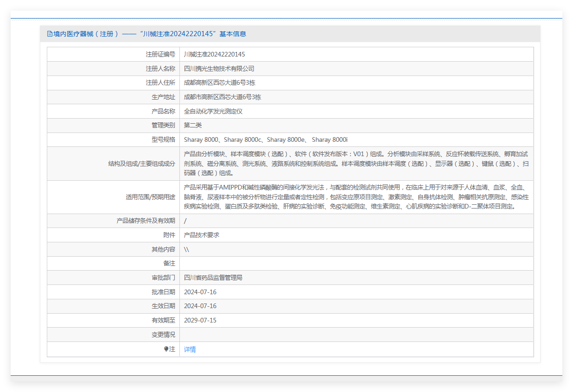
Task: Select registration number value 川械注准20242220145
Action: [214, 54]
